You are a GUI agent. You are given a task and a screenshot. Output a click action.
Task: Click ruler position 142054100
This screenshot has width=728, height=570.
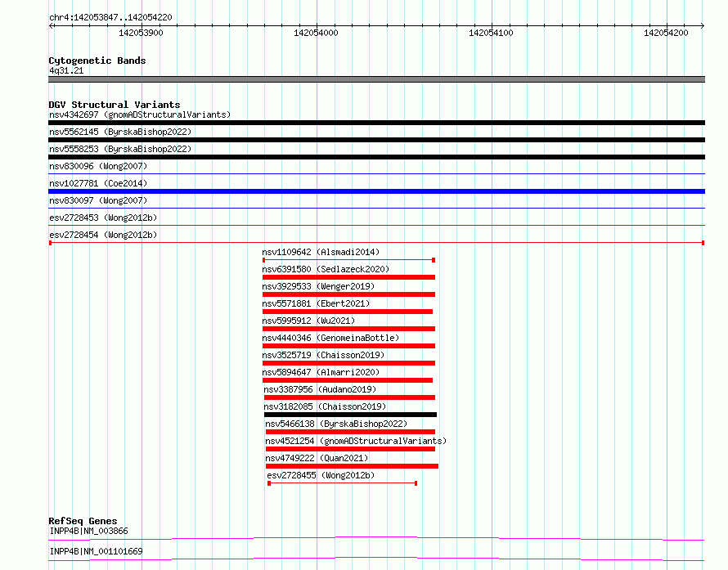(491, 33)
